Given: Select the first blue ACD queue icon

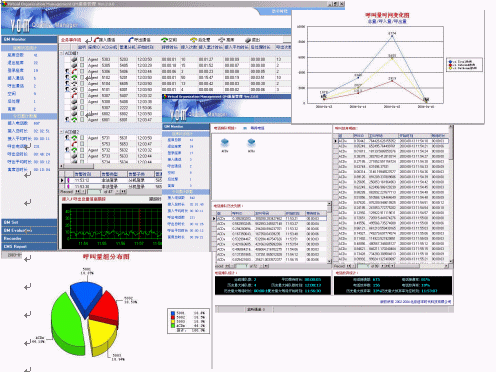Looking at the screenshot, I should pyautogui.click(x=225, y=143).
